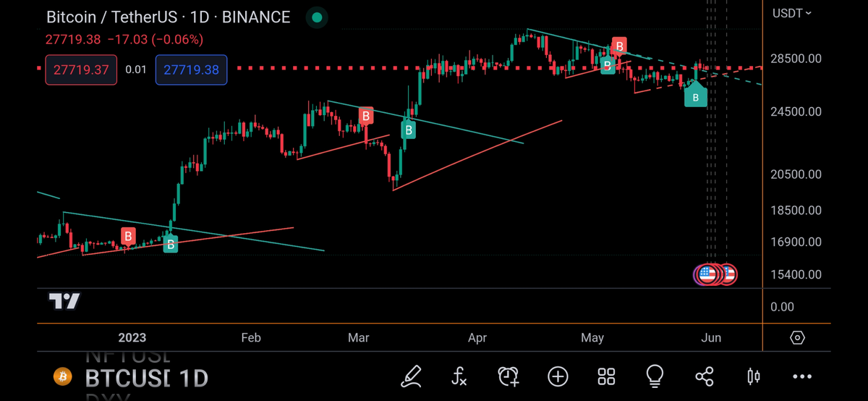868x401 pixels.
Task: Open the fx indicators menu
Action: (459, 376)
